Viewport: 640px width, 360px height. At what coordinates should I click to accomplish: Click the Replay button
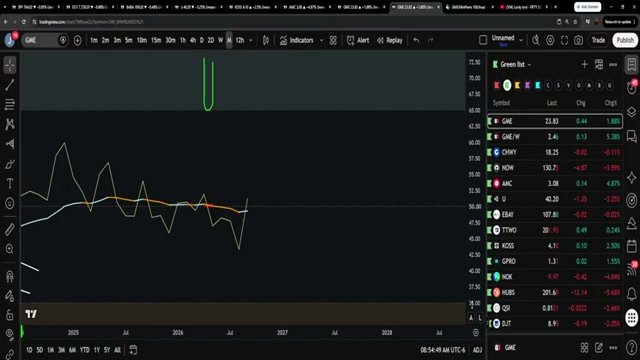coord(390,40)
